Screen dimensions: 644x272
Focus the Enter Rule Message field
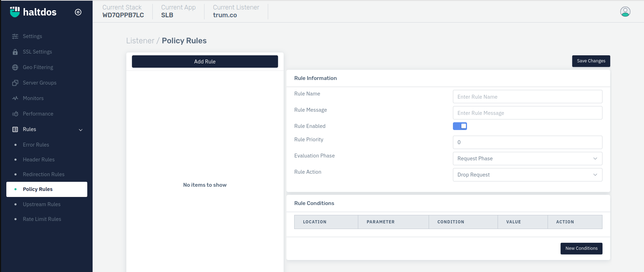[528, 113]
